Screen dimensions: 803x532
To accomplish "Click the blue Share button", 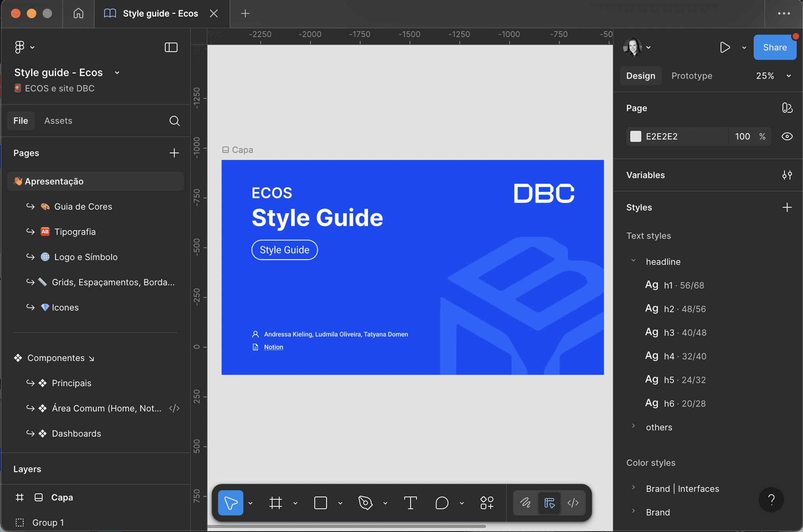I will coord(775,47).
